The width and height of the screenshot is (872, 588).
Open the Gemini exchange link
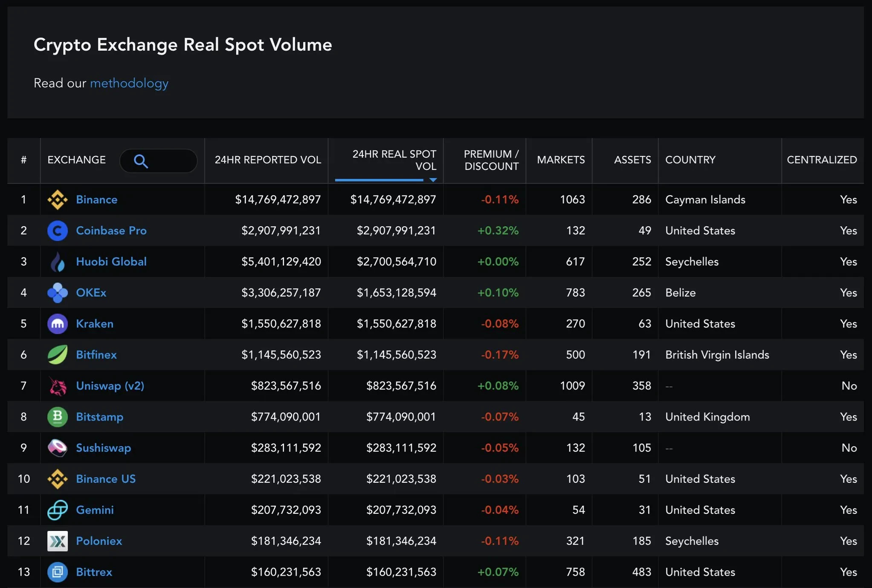pos(95,510)
